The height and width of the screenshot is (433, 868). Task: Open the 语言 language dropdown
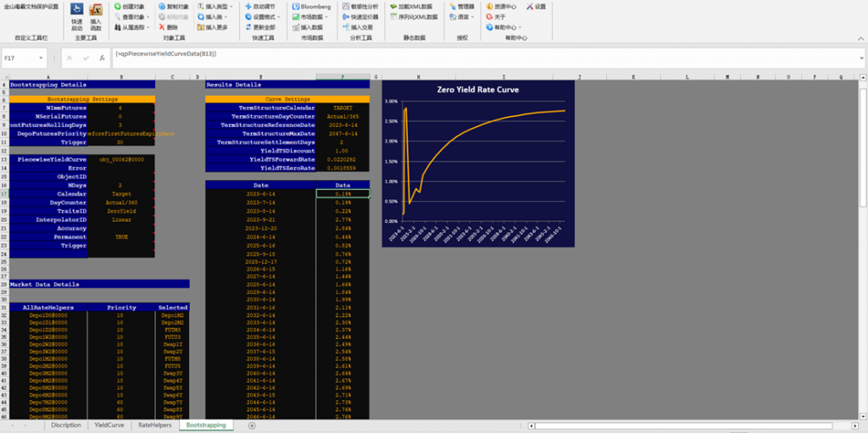461,17
